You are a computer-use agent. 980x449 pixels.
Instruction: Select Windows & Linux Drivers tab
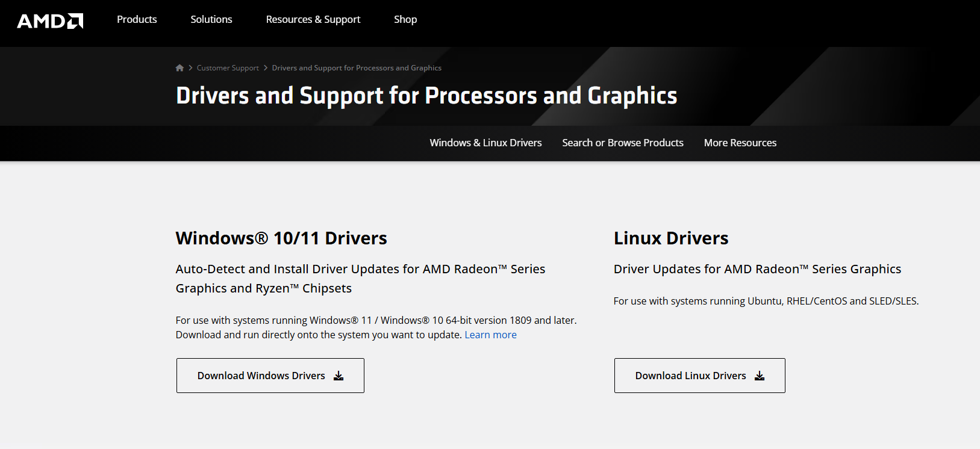click(x=485, y=143)
